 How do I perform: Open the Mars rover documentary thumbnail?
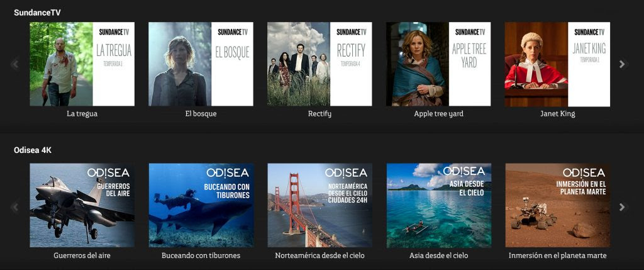click(557, 205)
